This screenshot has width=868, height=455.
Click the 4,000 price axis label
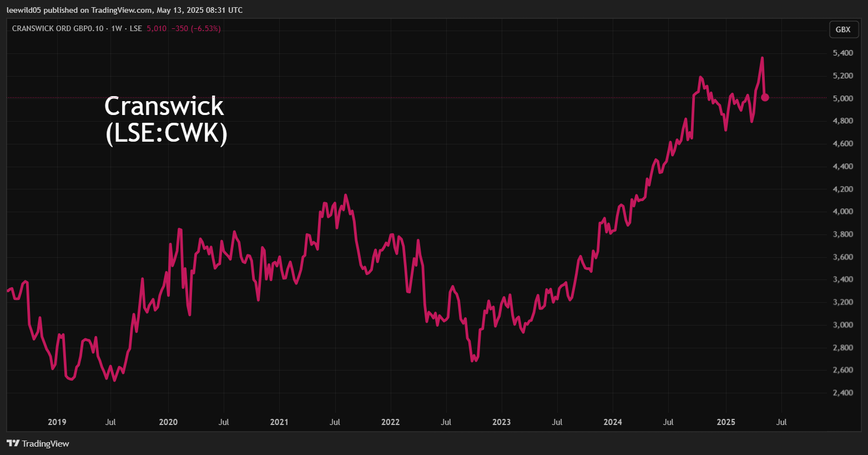pyautogui.click(x=843, y=211)
